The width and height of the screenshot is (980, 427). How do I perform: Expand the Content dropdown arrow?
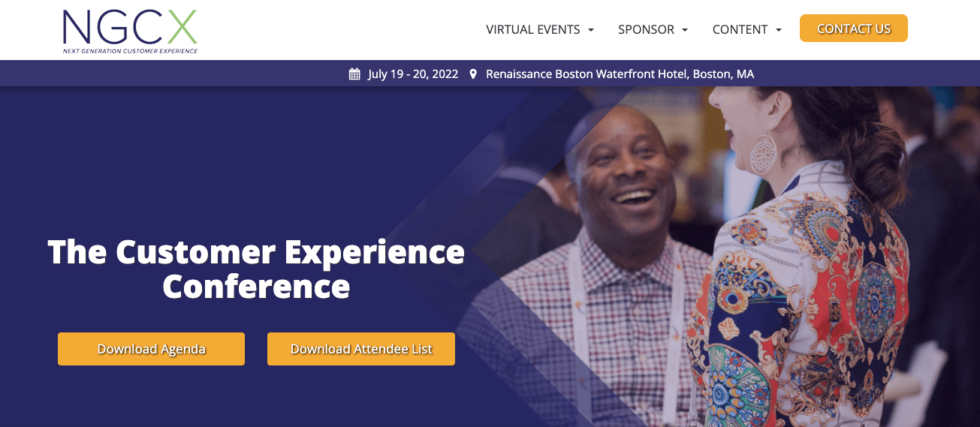[x=779, y=30]
